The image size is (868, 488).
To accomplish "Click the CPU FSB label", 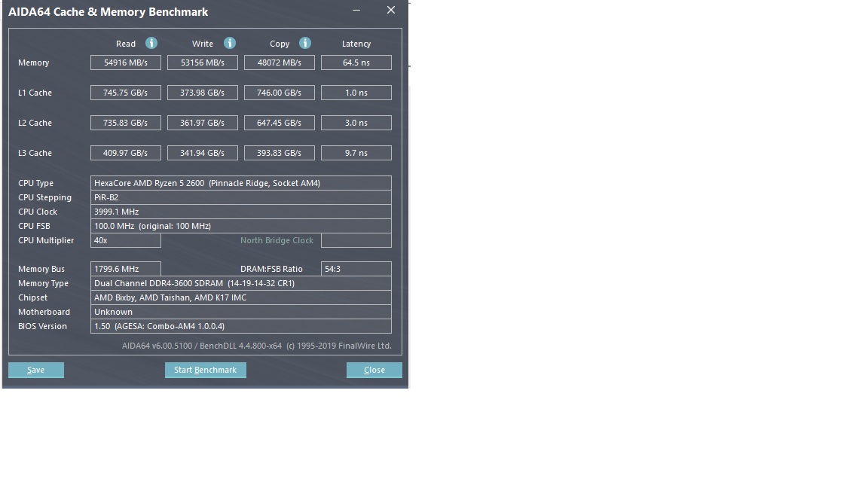I will [x=35, y=226].
